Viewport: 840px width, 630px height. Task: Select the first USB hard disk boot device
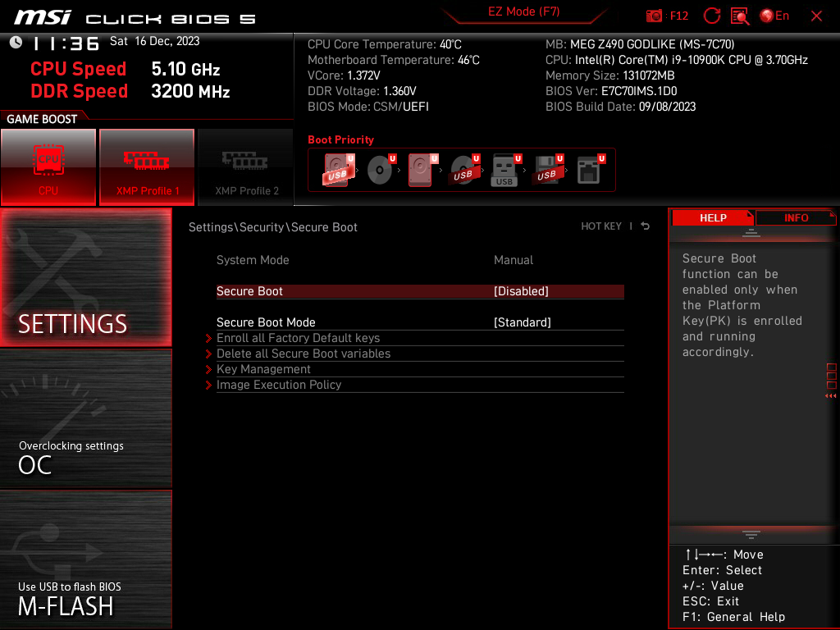338,170
